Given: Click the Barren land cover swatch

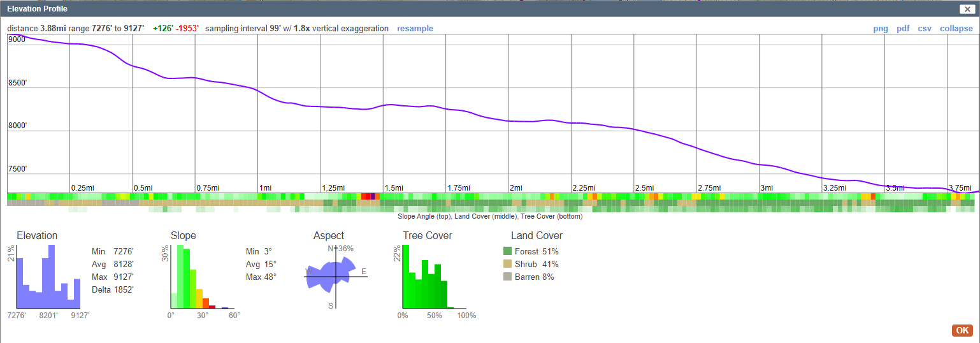Looking at the screenshot, I should pos(507,277).
